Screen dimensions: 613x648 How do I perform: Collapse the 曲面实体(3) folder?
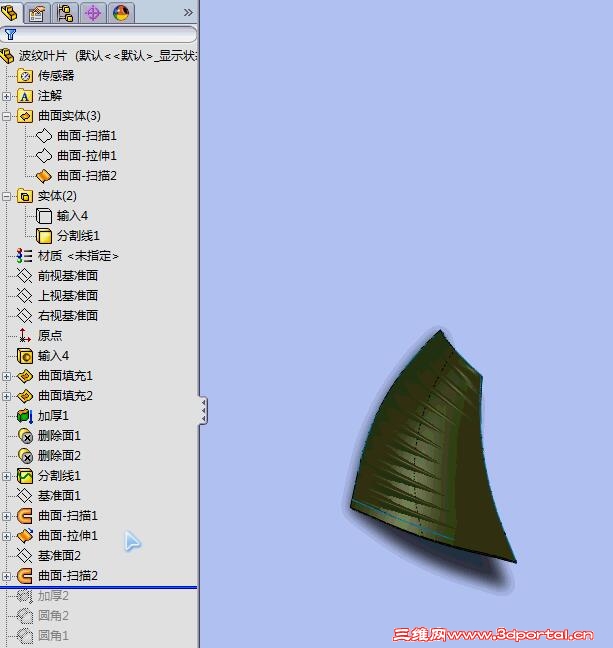6,116
